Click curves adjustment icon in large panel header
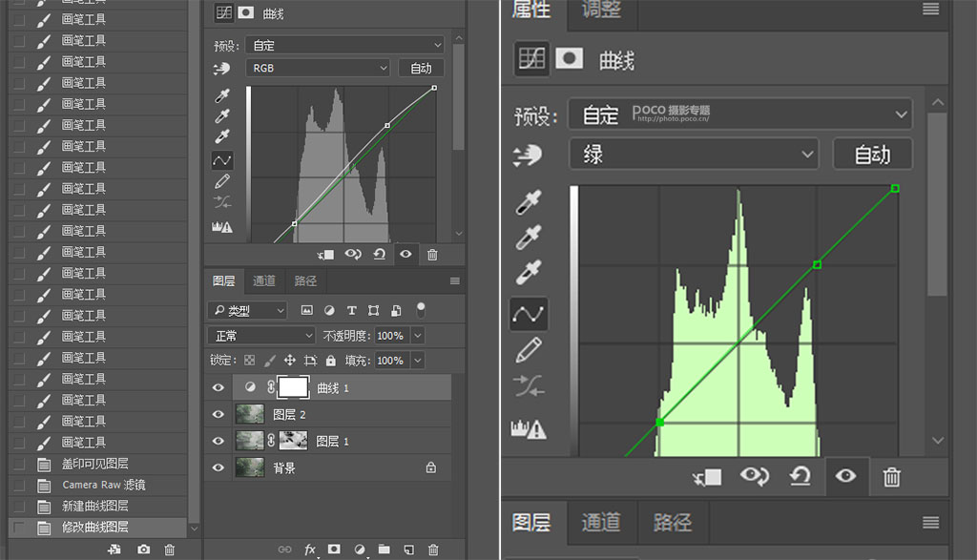Viewport: 977px width, 560px height. coord(531,59)
